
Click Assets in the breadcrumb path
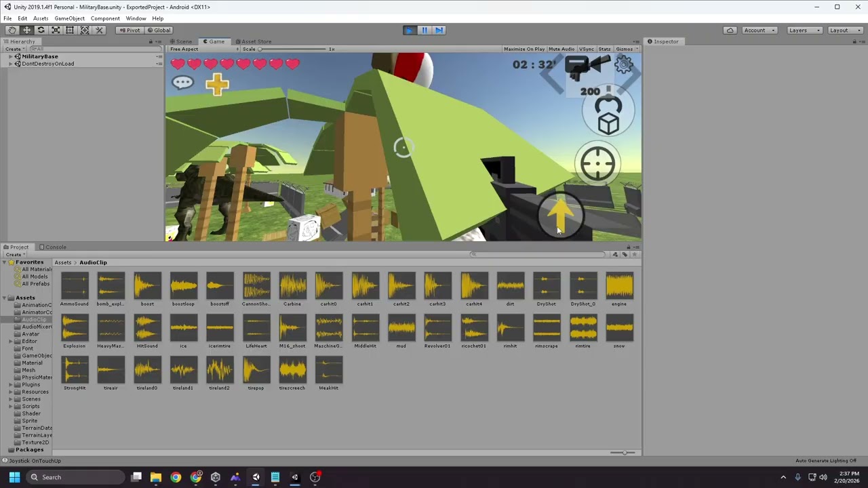click(63, 263)
